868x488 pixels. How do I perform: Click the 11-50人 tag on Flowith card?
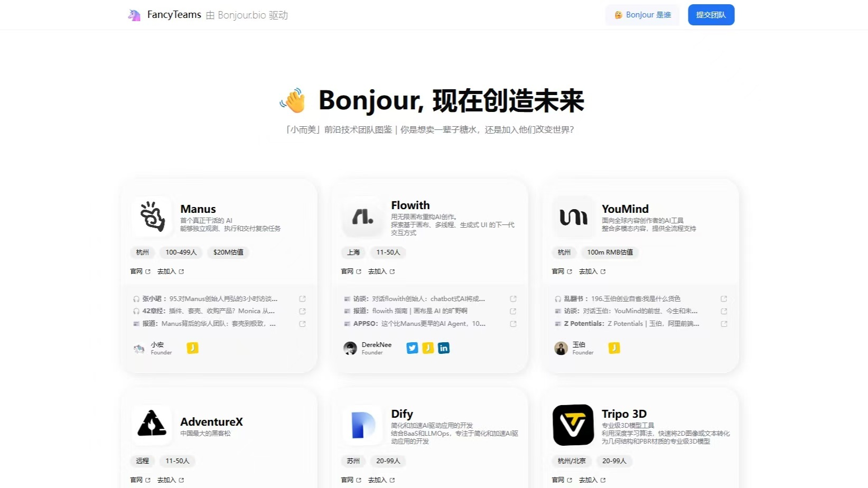[x=388, y=252]
